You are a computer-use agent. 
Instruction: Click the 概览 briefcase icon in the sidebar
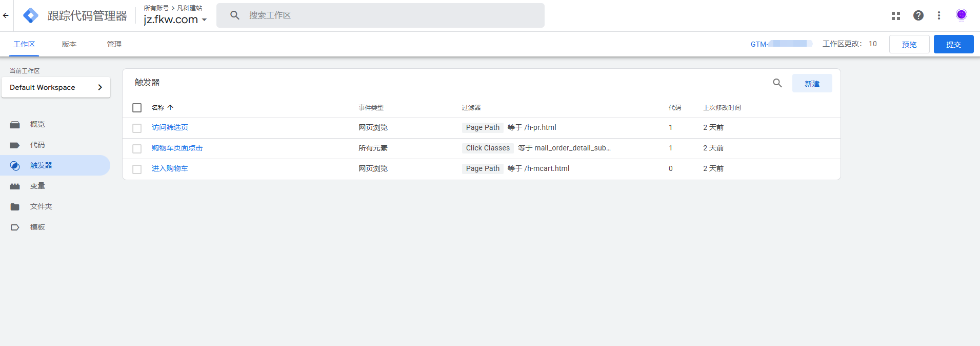coord(15,125)
